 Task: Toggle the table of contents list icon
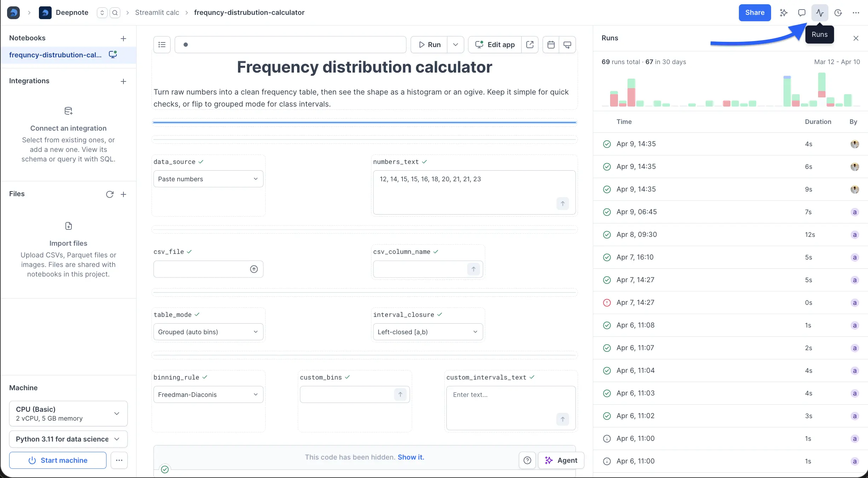point(162,45)
